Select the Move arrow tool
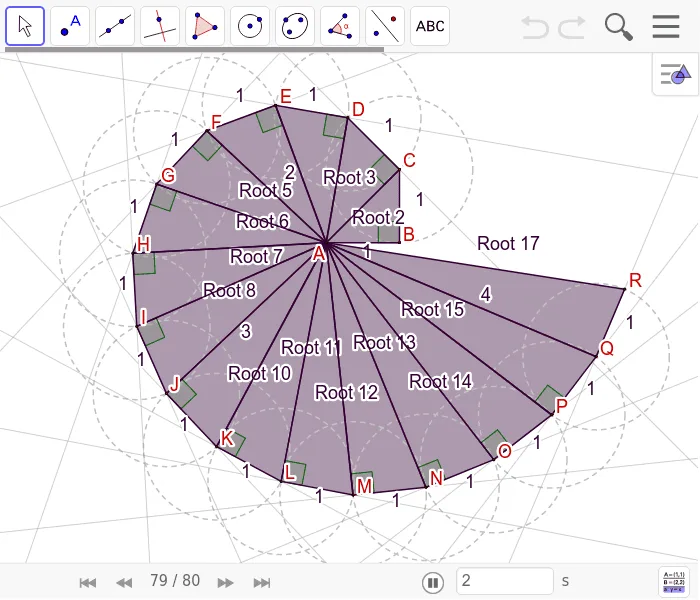Screen dimensions: 700x600 click(25, 26)
